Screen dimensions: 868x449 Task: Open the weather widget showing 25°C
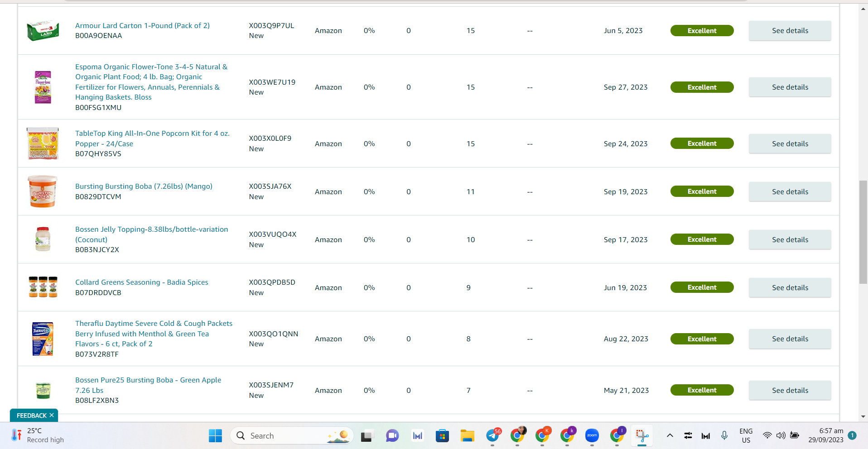tap(38, 435)
